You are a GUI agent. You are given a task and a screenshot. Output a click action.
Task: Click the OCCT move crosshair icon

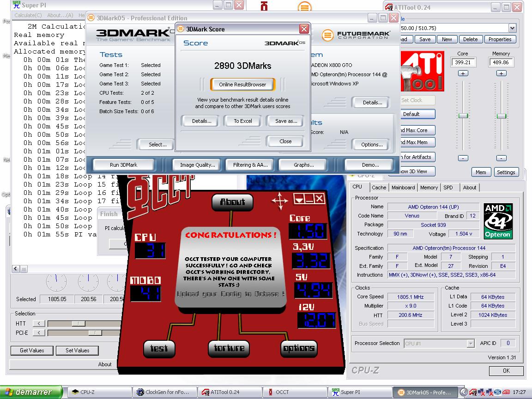pyautogui.click(x=280, y=201)
